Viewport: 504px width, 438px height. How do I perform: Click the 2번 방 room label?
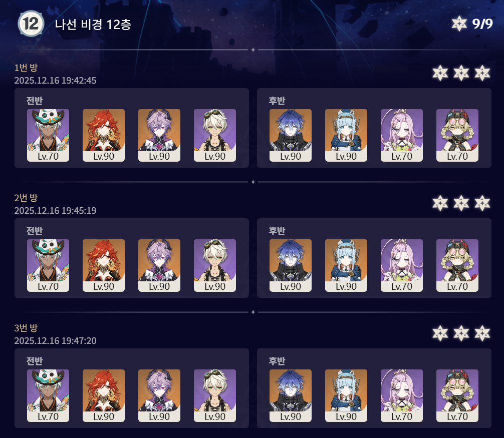point(26,198)
